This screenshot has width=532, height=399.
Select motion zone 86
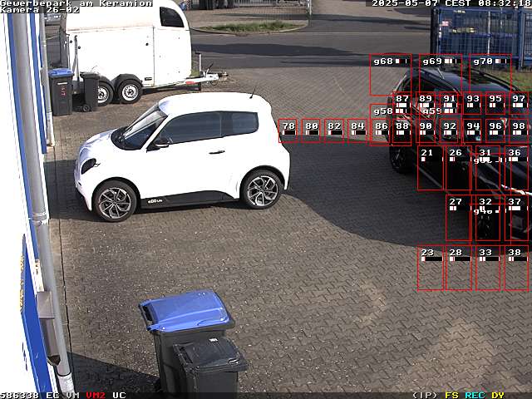381,131
